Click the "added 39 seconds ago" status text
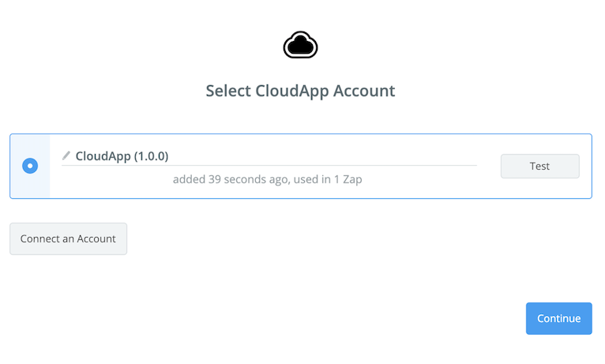The width and height of the screenshot is (605, 364). coord(231,179)
